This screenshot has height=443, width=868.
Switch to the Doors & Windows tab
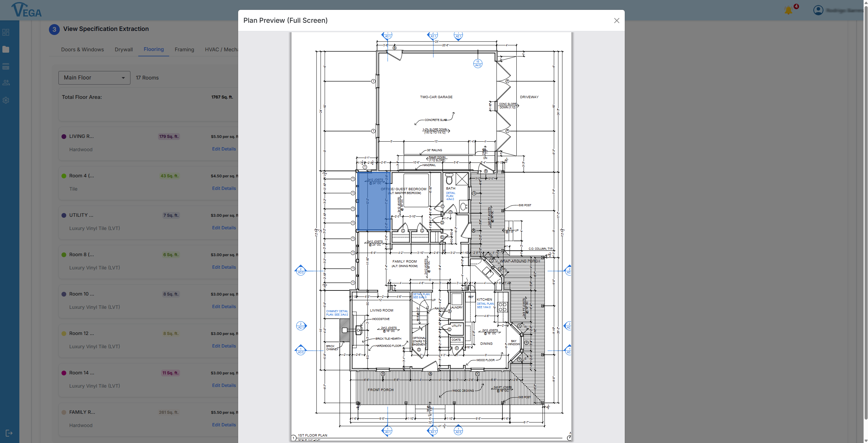(x=83, y=50)
